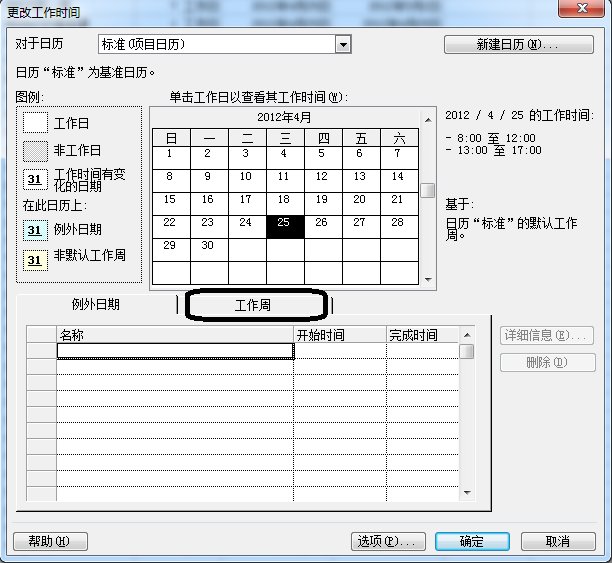Click the 工作时间有变化的日期 legend 31 icon

(36, 179)
